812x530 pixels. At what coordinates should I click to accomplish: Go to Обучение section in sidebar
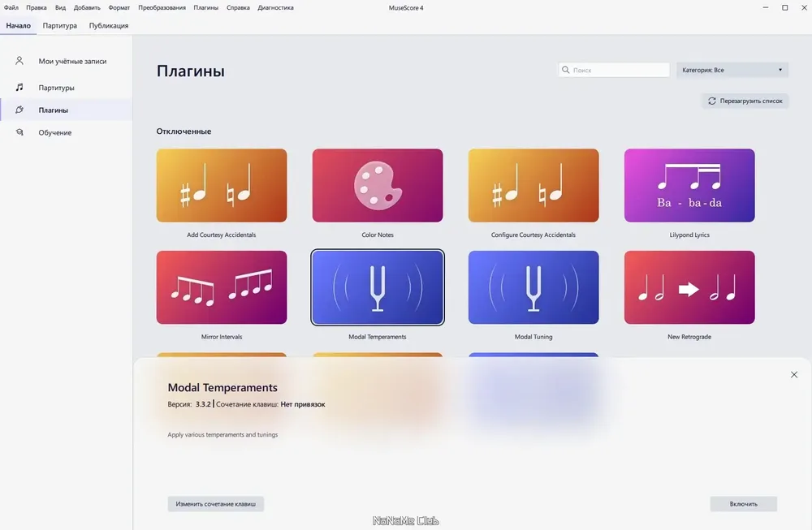(67, 132)
